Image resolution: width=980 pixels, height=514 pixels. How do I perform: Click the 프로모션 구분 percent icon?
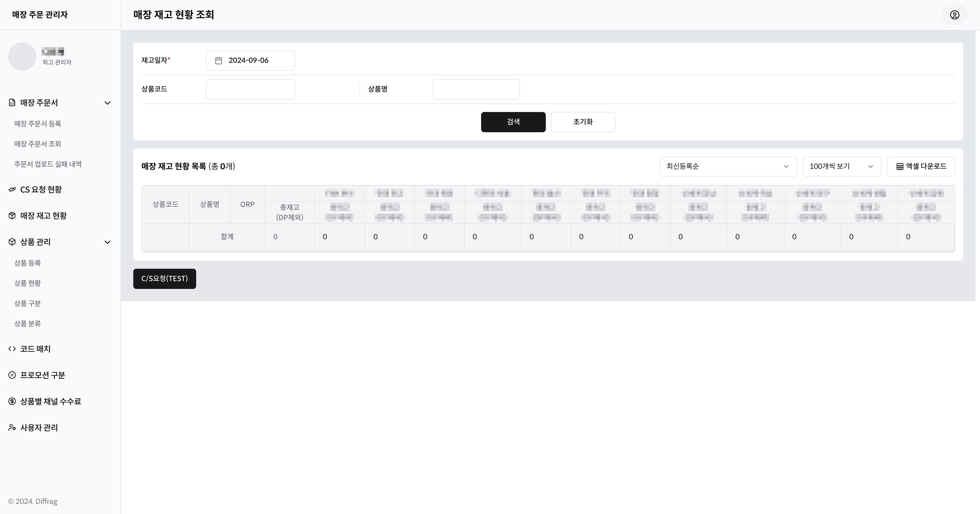point(12,375)
